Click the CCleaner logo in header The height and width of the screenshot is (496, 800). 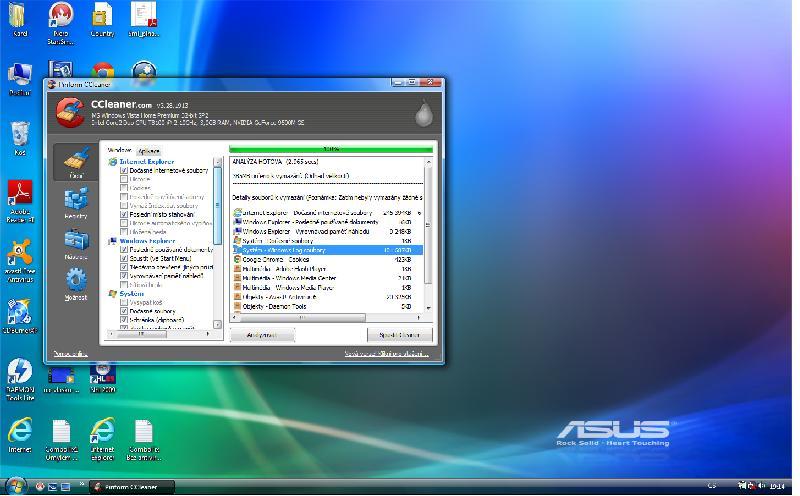pyautogui.click(x=70, y=112)
